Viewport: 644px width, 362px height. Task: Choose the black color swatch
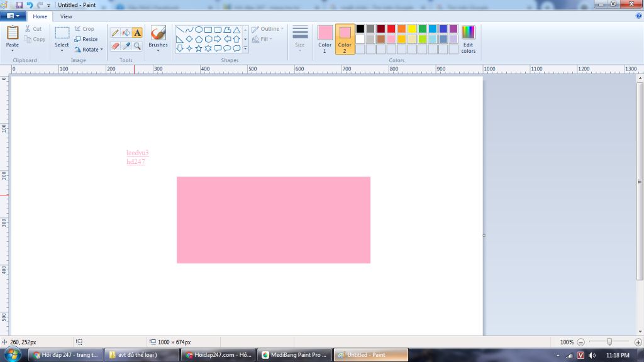(x=360, y=29)
